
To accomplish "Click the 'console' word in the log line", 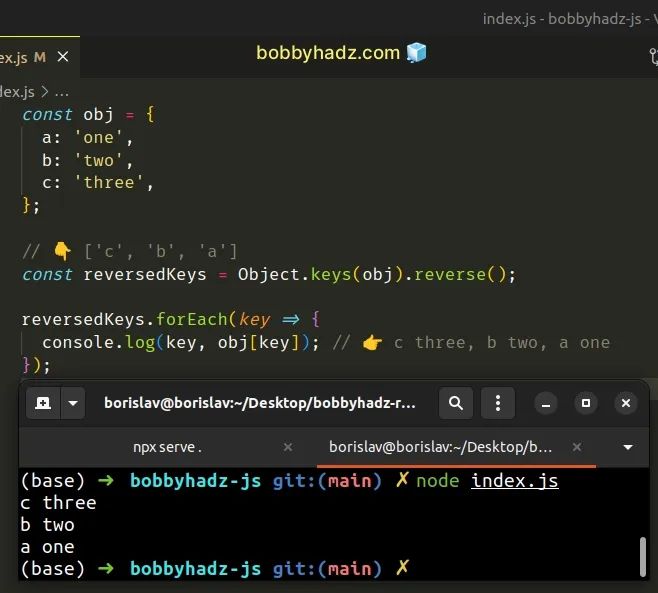I will 78,343.
